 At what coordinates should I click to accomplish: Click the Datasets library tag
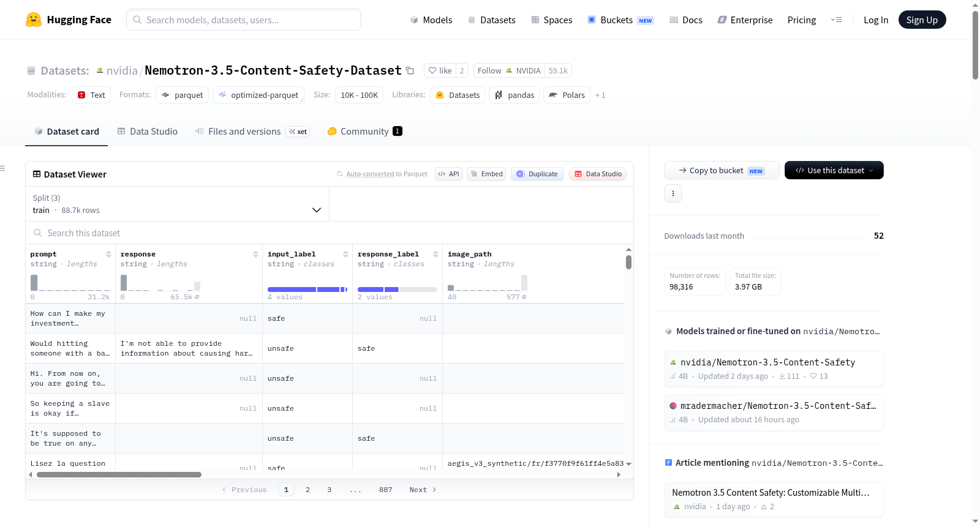click(458, 95)
